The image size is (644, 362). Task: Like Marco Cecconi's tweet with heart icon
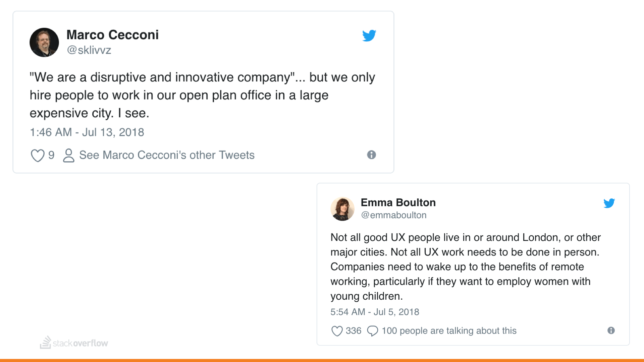click(x=38, y=156)
